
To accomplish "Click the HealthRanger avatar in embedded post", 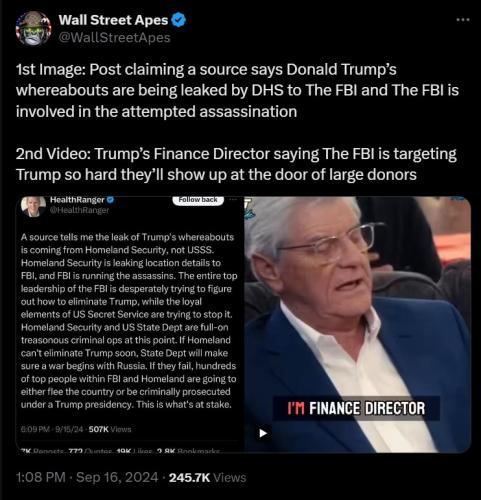I will tap(33, 206).
